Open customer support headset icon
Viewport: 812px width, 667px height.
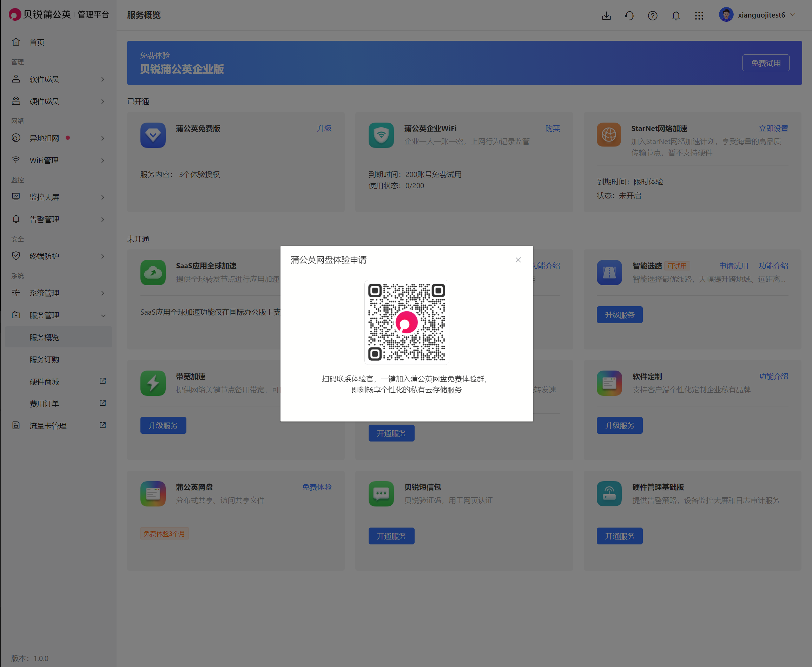click(630, 15)
